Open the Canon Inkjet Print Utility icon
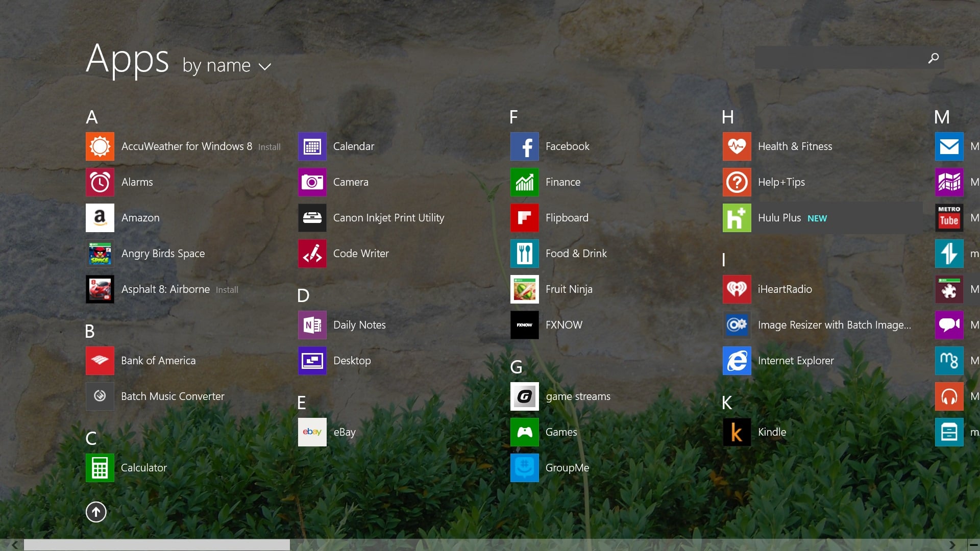This screenshot has height=551, width=980. [x=312, y=218]
